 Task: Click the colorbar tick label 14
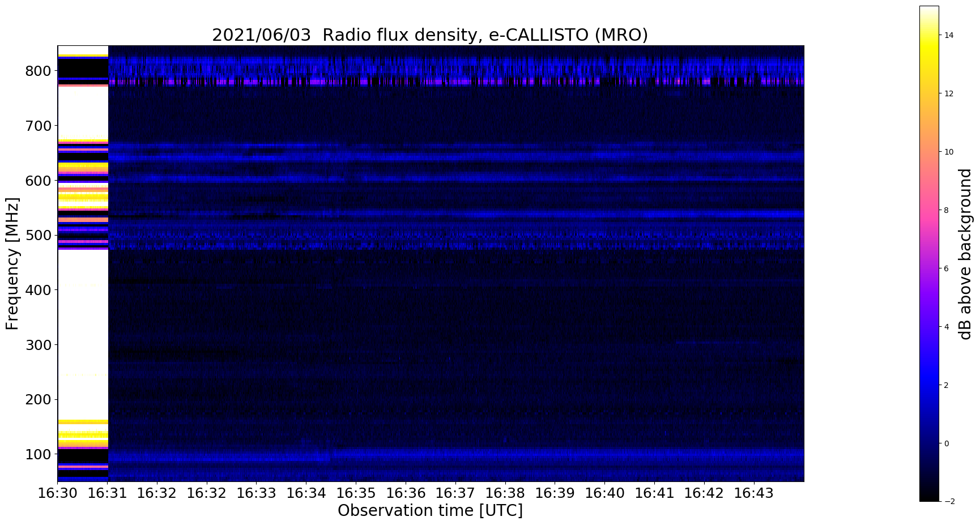point(948,35)
